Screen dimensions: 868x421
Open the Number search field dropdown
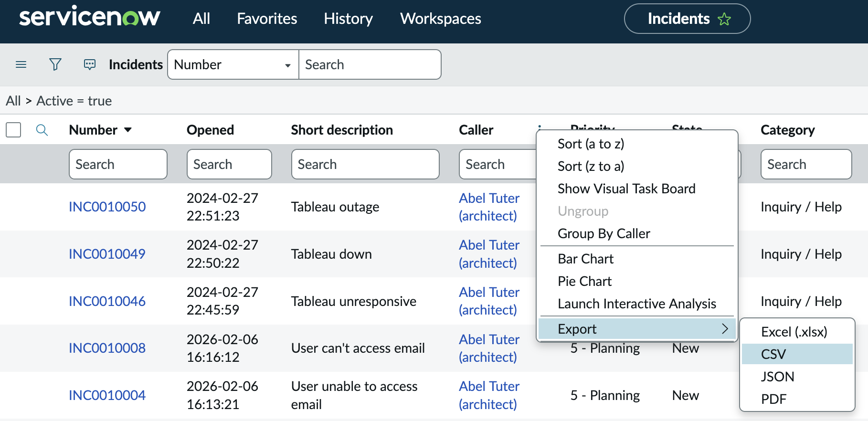point(233,64)
